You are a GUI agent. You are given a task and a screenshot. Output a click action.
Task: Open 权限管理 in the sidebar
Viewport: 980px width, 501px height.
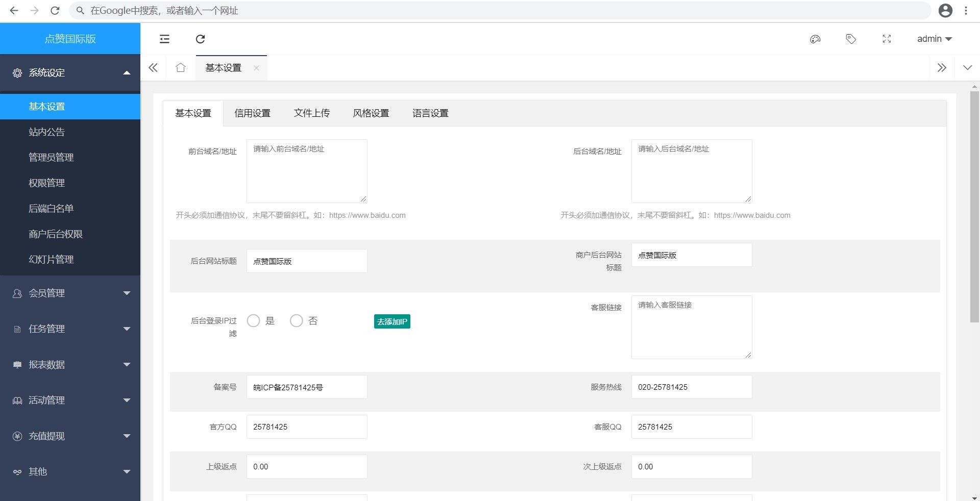70,183
